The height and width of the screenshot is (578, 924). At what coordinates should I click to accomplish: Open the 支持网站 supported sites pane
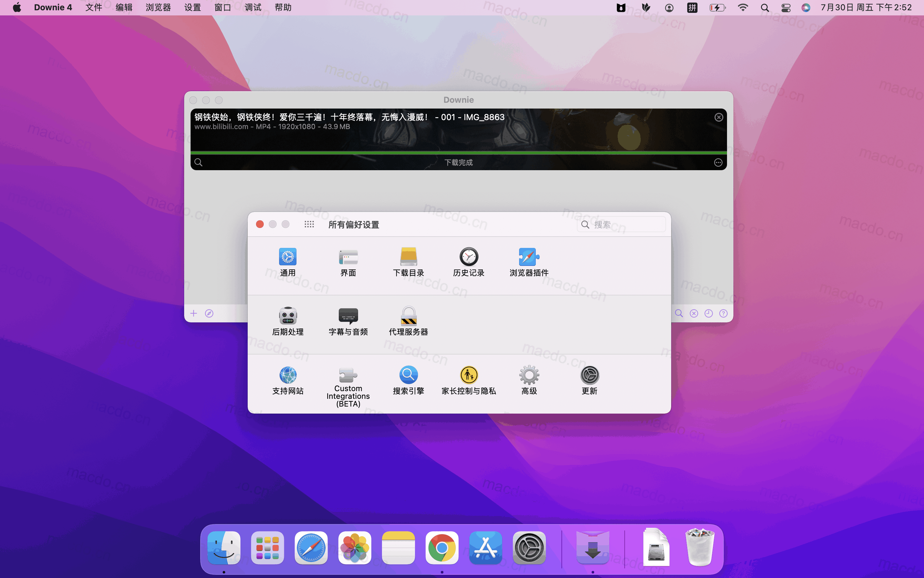pos(287,381)
